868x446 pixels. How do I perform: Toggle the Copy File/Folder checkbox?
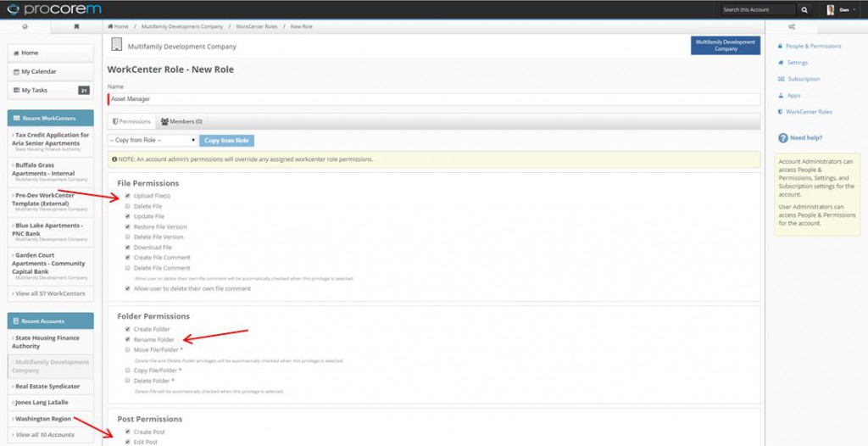[128, 370]
